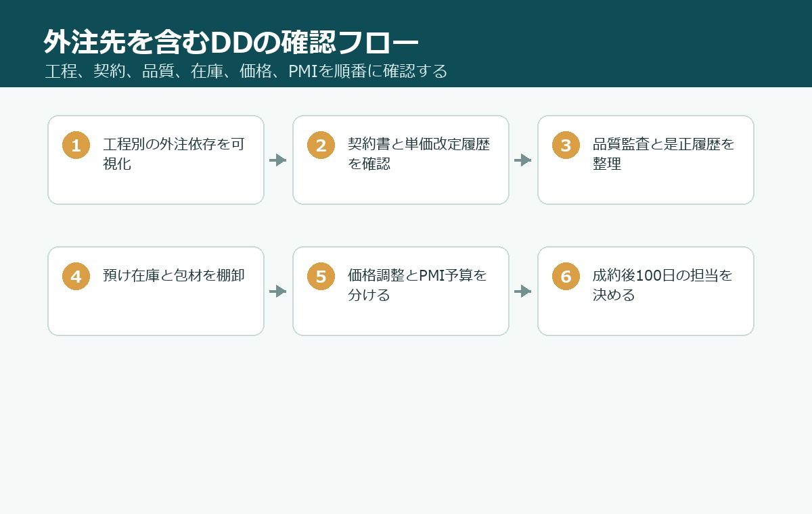The height and width of the screenshot is (514, 812).
Task: Click the orange number 2 badge
Action: (321, 145)
